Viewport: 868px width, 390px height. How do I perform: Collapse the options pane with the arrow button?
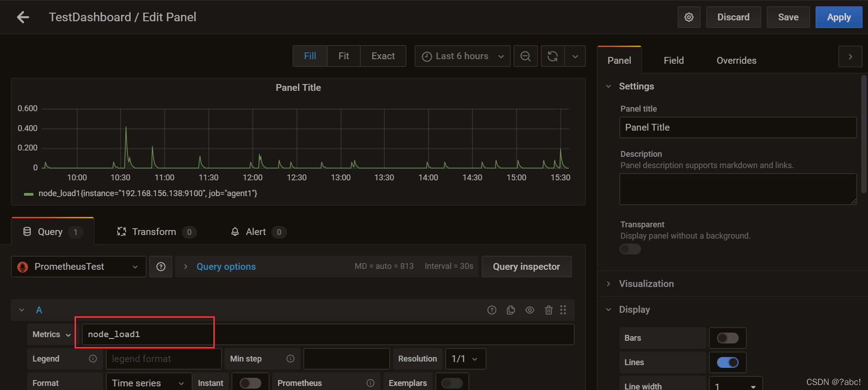pos(850,56)
